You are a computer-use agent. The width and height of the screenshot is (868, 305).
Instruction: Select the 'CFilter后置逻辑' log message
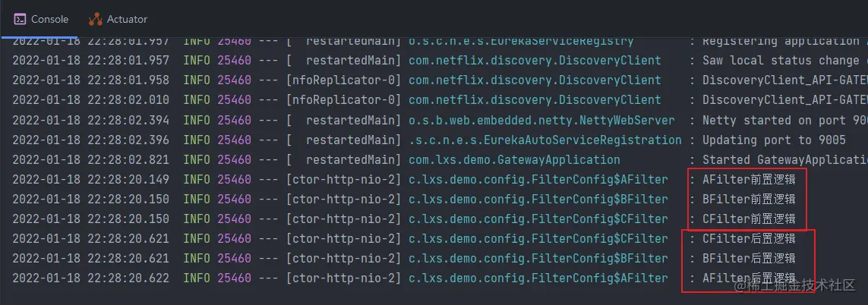click(749, 239)
